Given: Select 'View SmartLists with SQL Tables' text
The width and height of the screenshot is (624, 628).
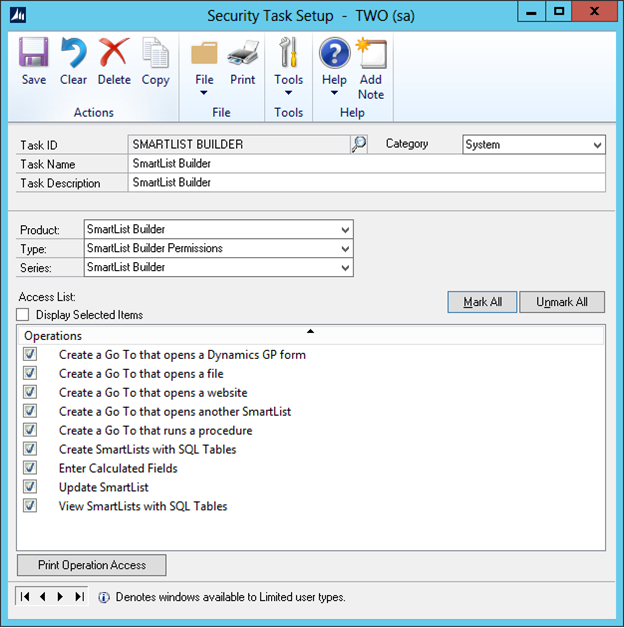Looking at the screenshot, I should 143,506.
